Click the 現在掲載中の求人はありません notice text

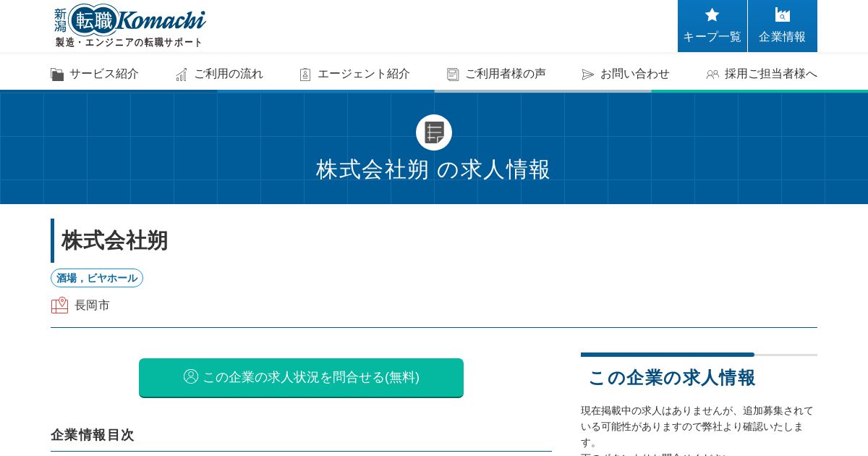pyautogui.click(x=697, y=426)
